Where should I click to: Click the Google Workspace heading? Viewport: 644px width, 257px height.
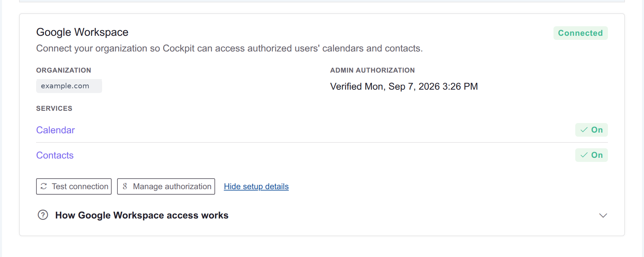(82, 32)
